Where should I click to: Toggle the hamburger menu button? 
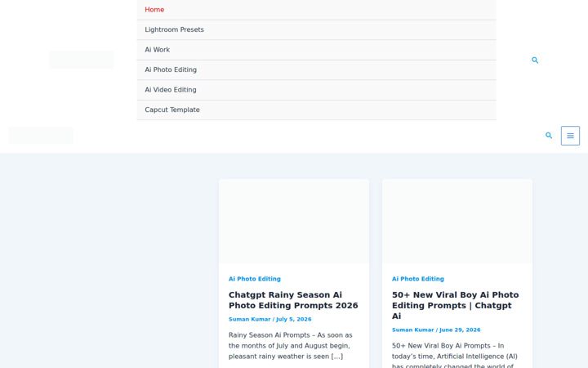tap(570, 136)
